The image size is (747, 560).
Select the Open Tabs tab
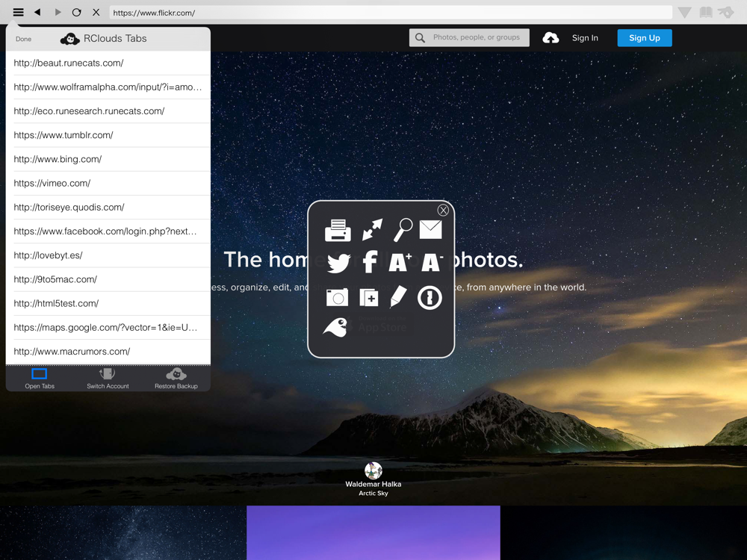click(40, 379)
